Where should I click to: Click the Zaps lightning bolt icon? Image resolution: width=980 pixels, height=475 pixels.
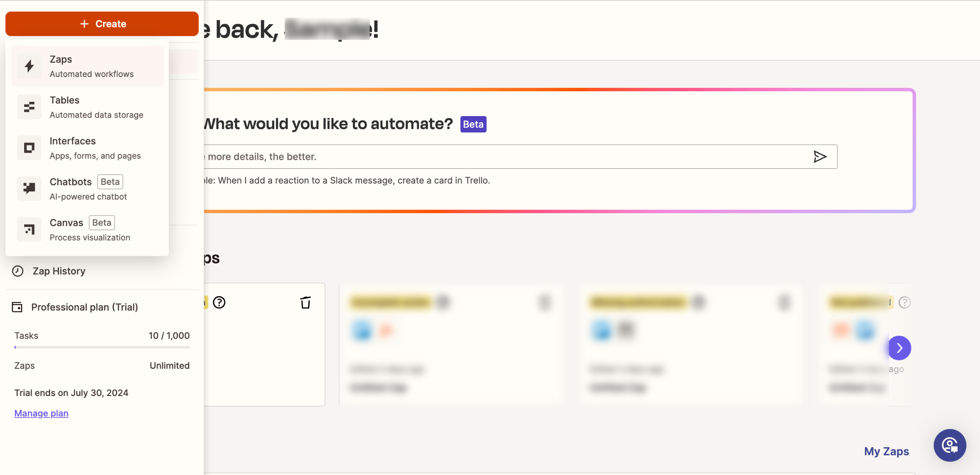[x=29, y=66]
